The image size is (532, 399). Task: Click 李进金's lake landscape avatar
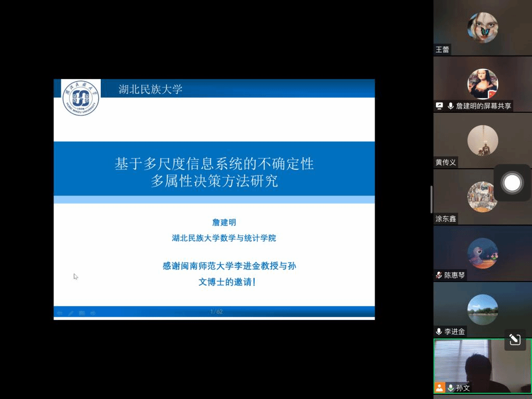[483, 310]
